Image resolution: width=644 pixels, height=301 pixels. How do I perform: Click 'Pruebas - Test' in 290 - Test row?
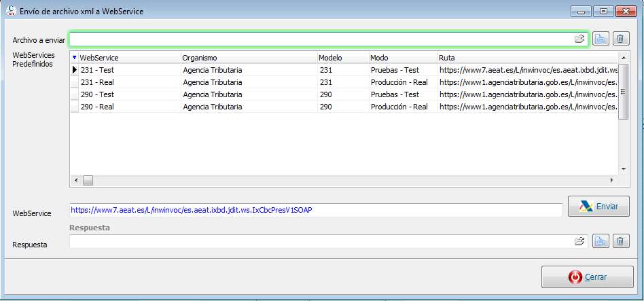(395, 94)
